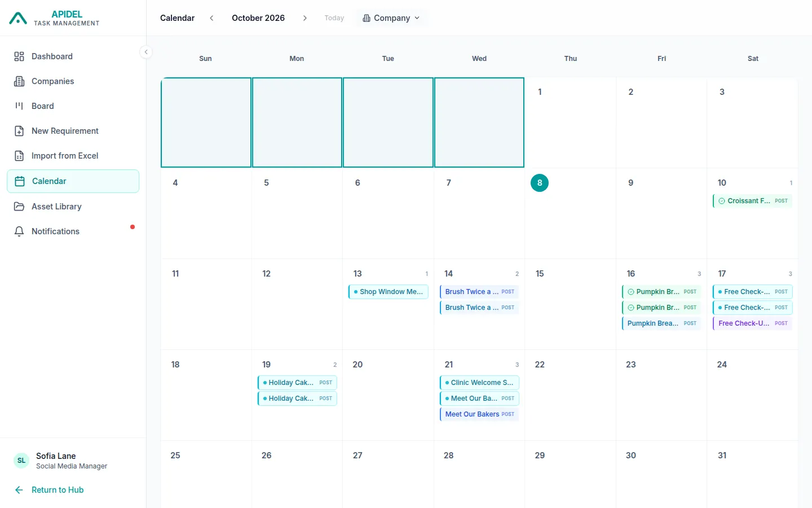Click date number 1 in the calendar
Image resolution: width=812 pixels, height=508 pixels.
[x=540, y=92]
